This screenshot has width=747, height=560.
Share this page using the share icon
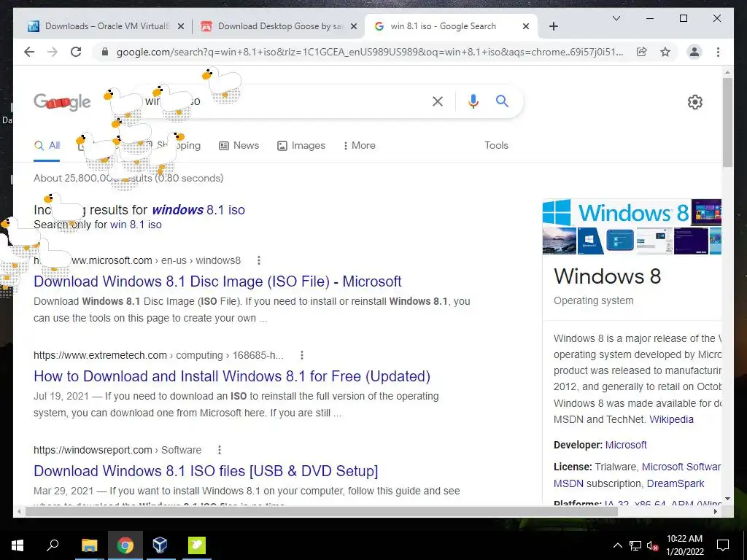pyautogui.click(x=642, y=52)
